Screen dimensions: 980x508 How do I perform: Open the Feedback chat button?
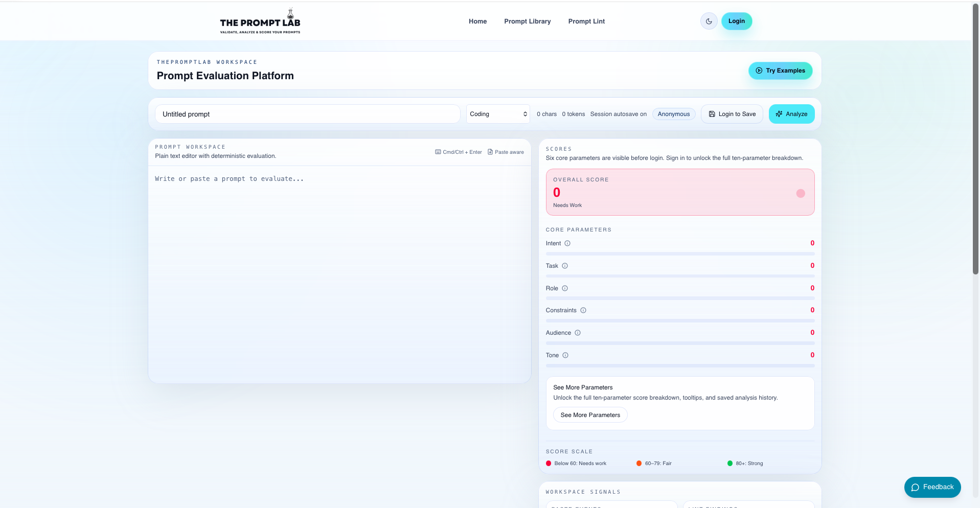932,487
